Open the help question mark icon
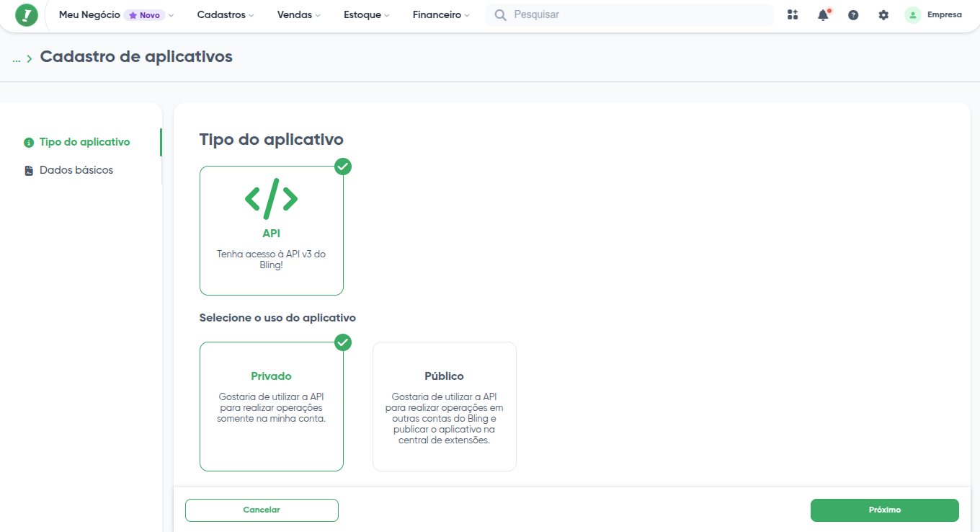Viewport: 980px width, 532px height. (x=853, y=15)
